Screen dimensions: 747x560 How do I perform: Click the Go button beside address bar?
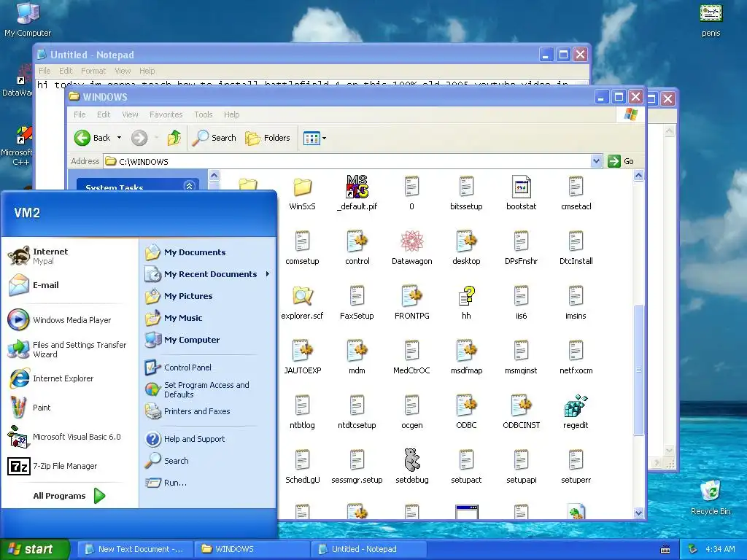[622, 161]
